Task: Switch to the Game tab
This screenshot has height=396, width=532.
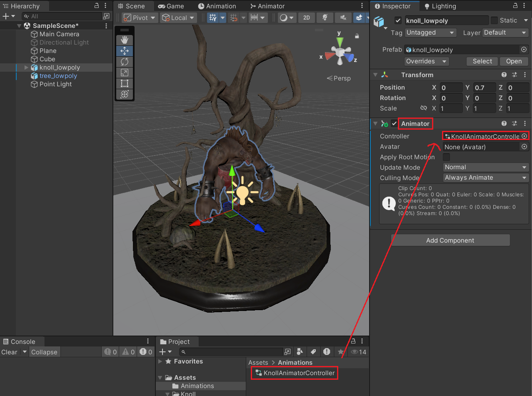Action: coord(171,6)
